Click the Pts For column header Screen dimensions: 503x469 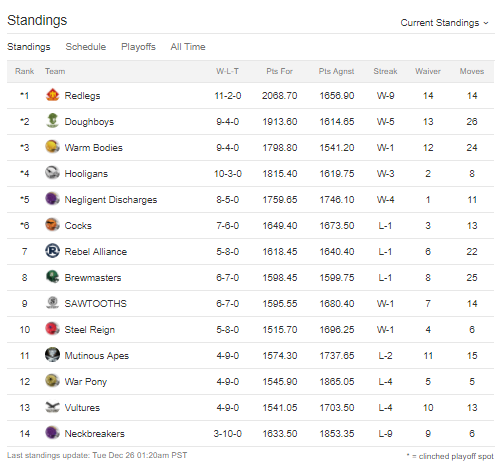(x=279, y=71)
